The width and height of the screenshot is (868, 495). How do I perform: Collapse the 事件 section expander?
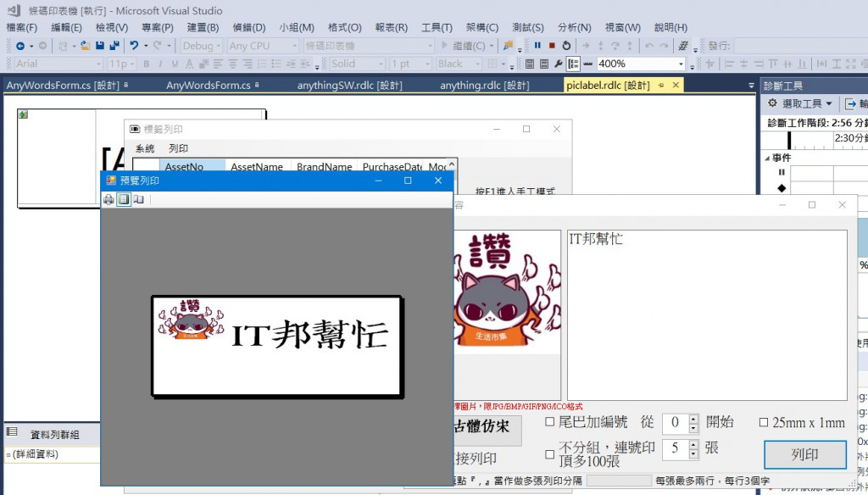[x=767, y=159]
